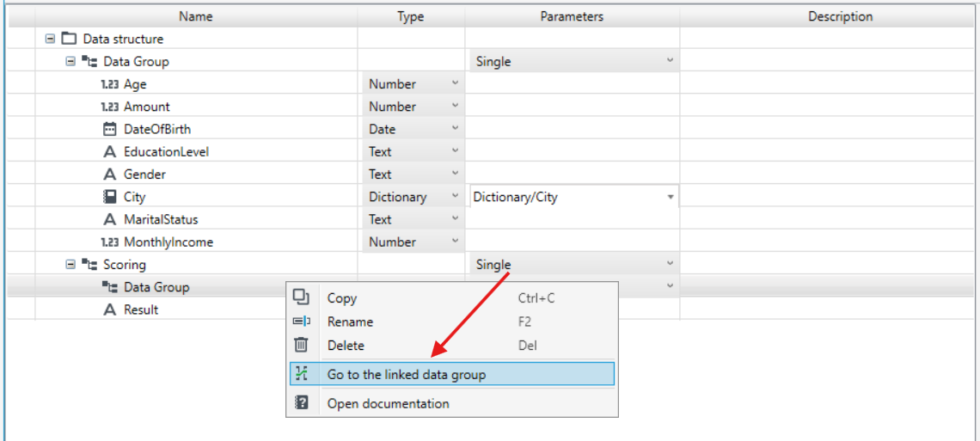Select the MaritalStatus row name
This screenshot has width=980, height=441.
[x=162, y=219]
